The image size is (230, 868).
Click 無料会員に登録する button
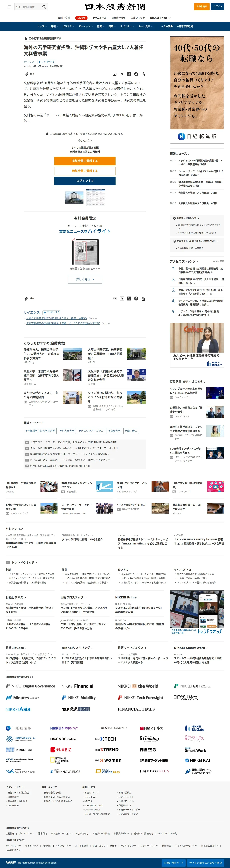pos(85,171)
